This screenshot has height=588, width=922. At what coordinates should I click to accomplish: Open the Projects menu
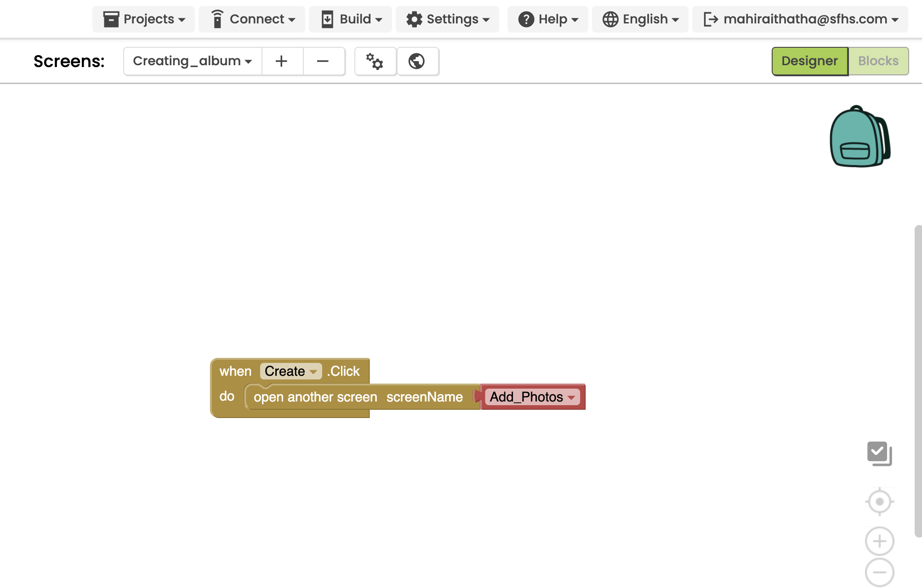[x=143, y=19]
